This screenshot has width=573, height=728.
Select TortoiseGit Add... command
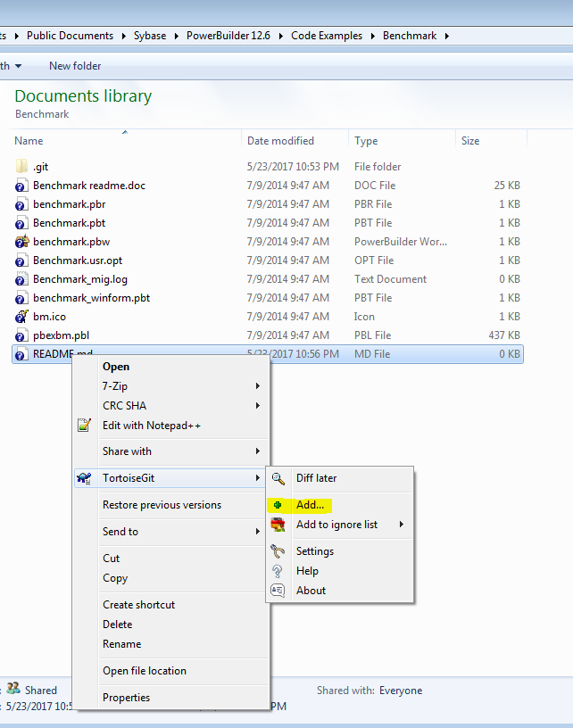[x=311, y=505]
